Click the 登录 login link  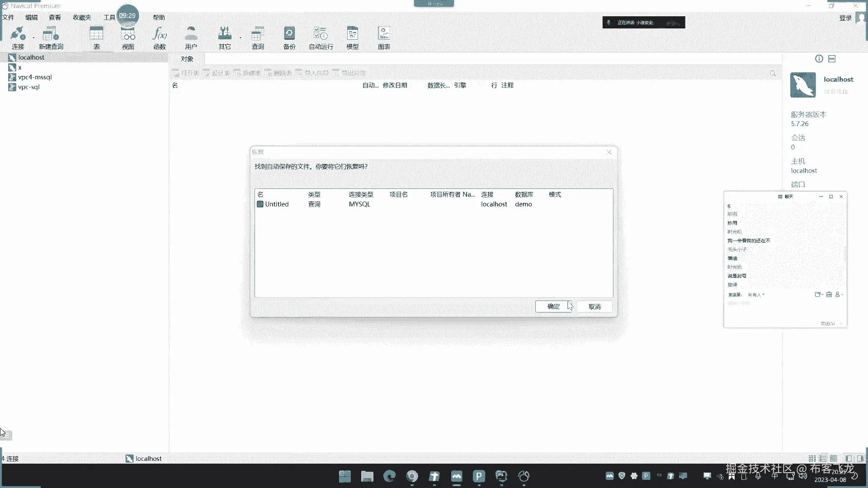click(845, 18)
